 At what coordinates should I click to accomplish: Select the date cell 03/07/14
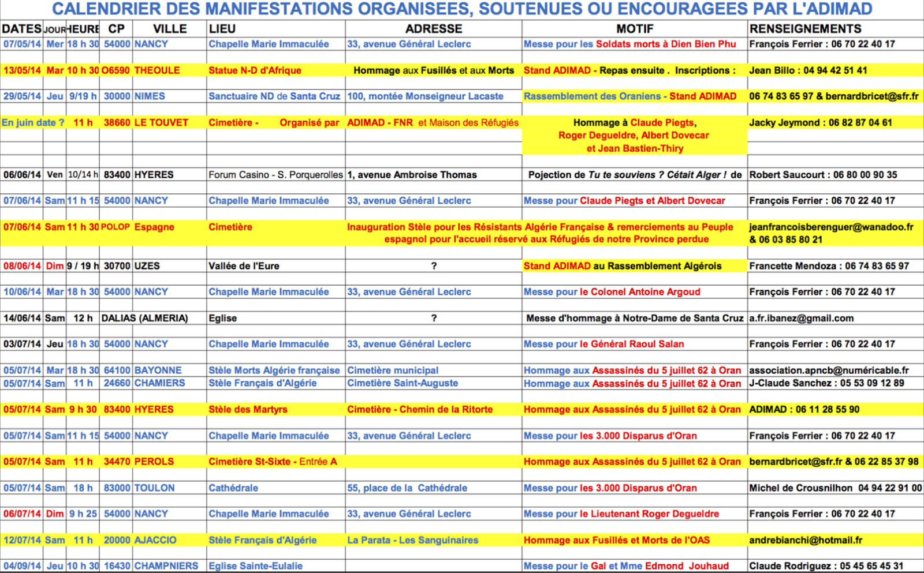point(22,344)
